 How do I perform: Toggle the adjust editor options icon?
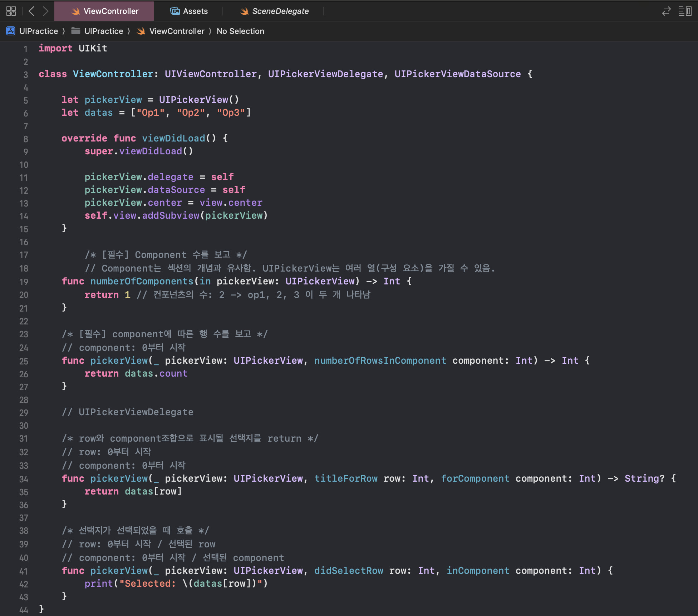point(685,11)
